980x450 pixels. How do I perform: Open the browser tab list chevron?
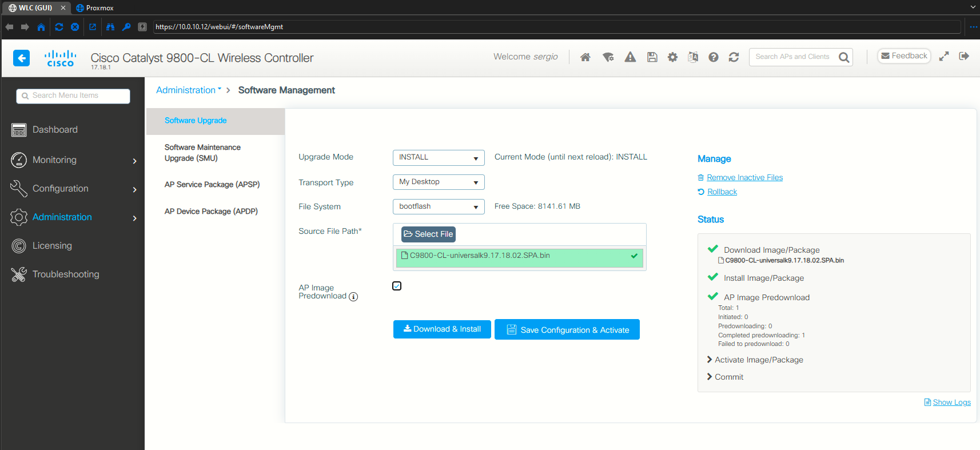coord(973,7)
